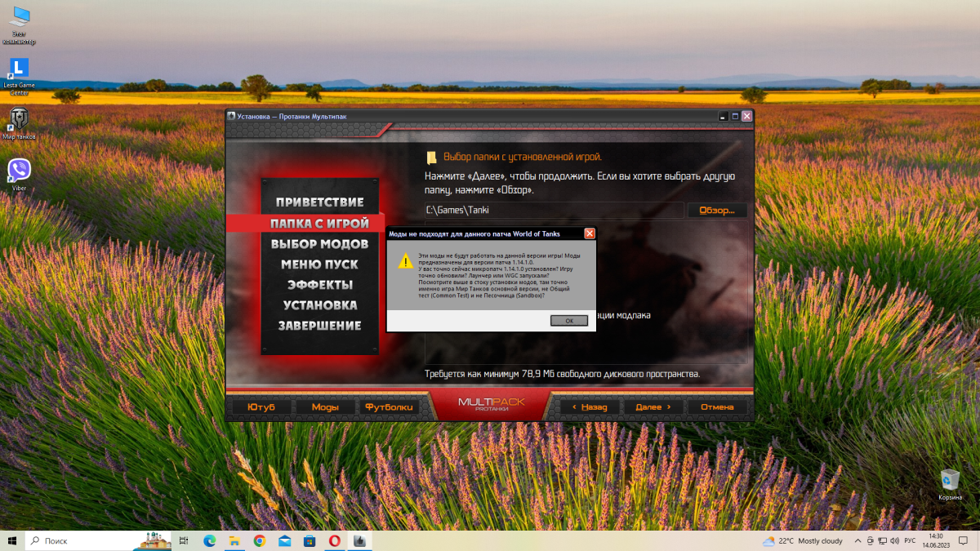Minimize the installer window
980x551 pixels.
(723, 116)
